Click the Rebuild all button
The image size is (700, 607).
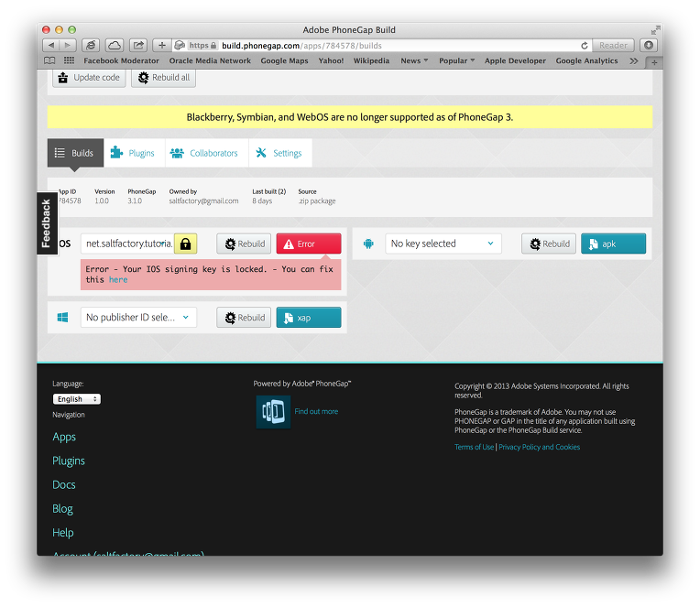click(163, 78)
